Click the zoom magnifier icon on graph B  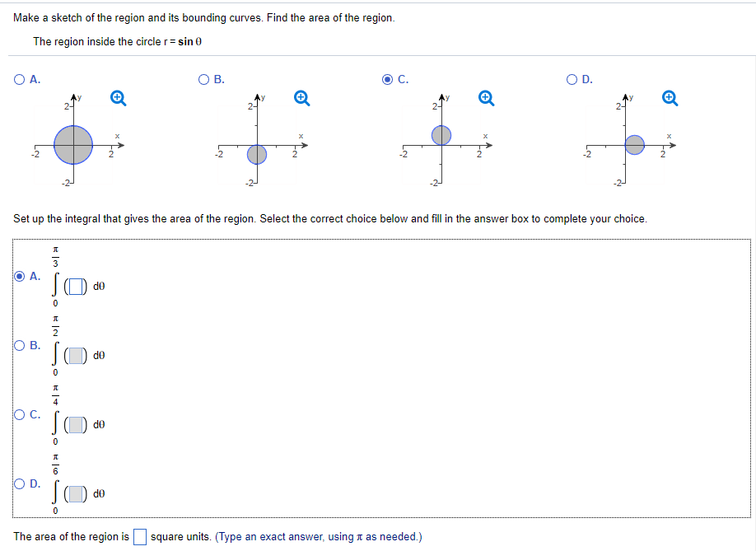pyautogui.click(x=301, y=96)
